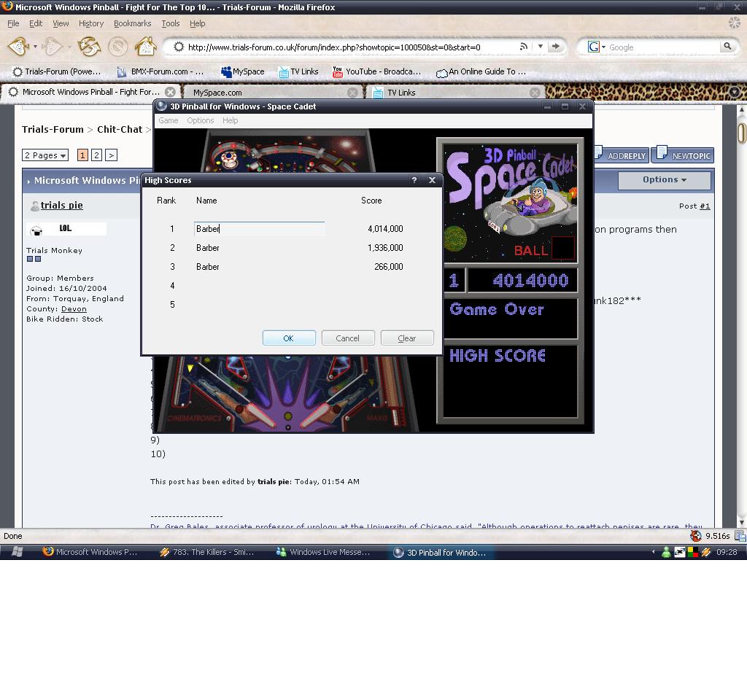Click OK in High Scores dialog
Screen dimensions: 747x700
(x=289, y=338)
